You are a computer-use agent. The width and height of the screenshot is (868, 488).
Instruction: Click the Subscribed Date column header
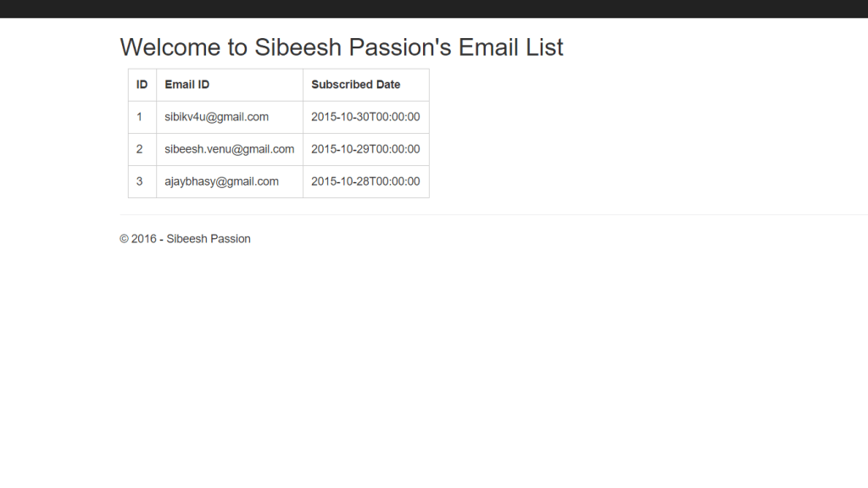click(366, 85)
